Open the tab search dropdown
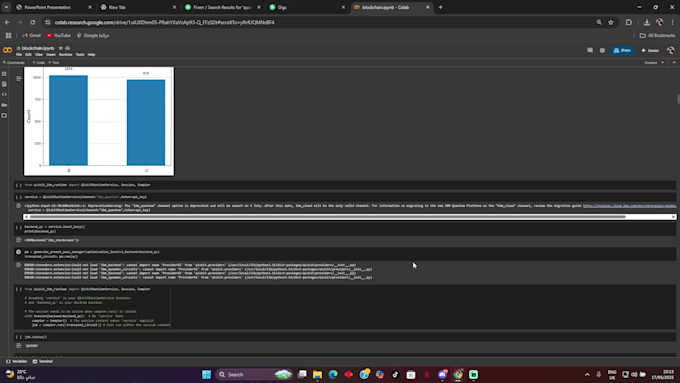 [7, 7]
